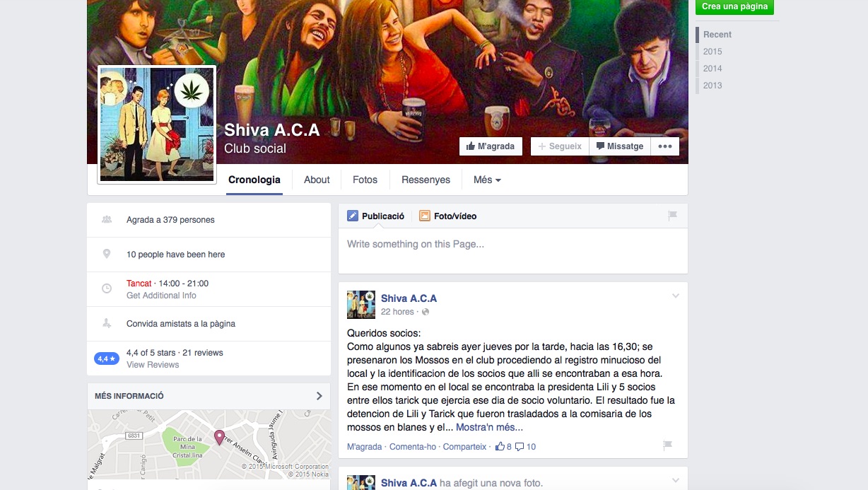Viewport: 868px width, 490px height.
Task: Select the Foto/vídeo composer tab
Action: pos(448,216)
